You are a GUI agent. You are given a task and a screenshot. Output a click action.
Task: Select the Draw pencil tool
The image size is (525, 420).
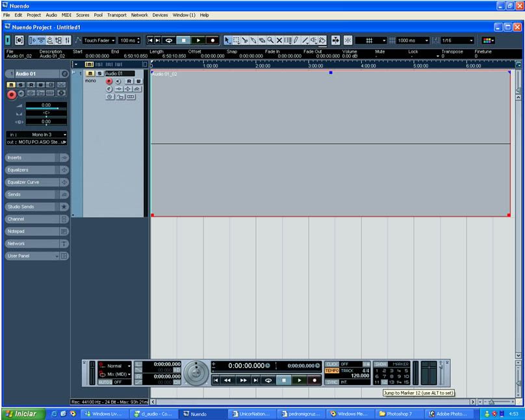[x=296, y=40]
